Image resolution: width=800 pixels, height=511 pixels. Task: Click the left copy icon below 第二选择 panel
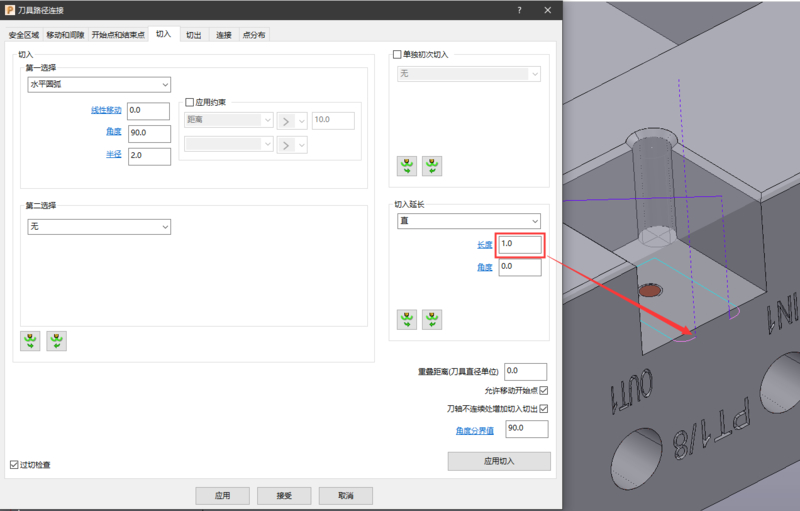tap(31, 341)
